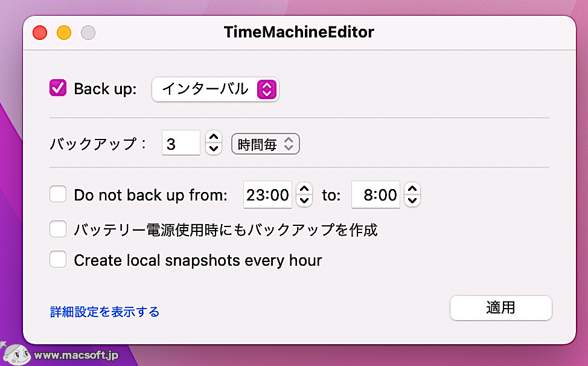588x366 pixels.
Task: Select the 23:00 time field
Action: click(267, 194)
